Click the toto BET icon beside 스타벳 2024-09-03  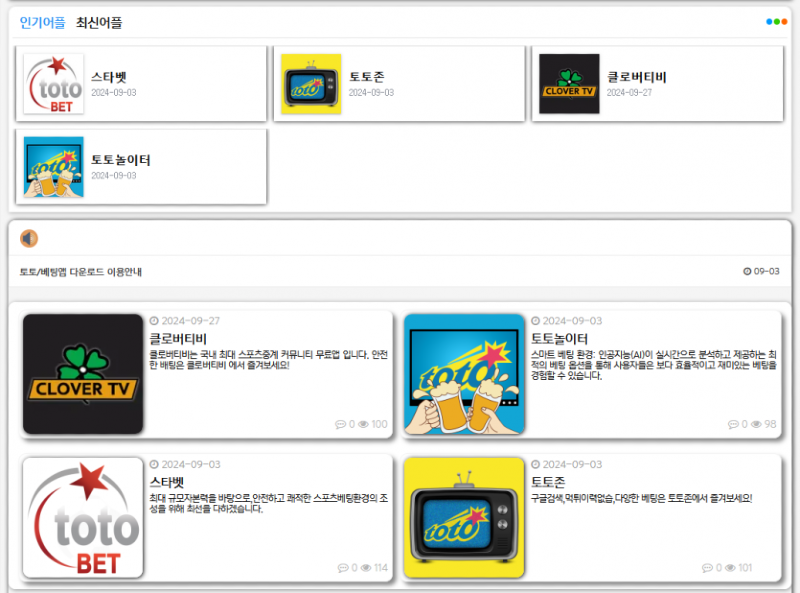click(x=54, y=84)
